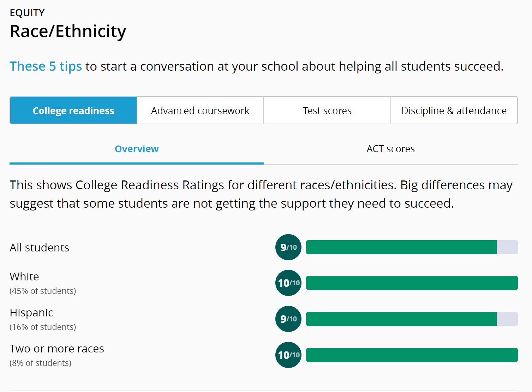Click the Two or more races 10/10 badge
Image resolution: width=532 pixels, height=392 pixels.
point(288,355)
